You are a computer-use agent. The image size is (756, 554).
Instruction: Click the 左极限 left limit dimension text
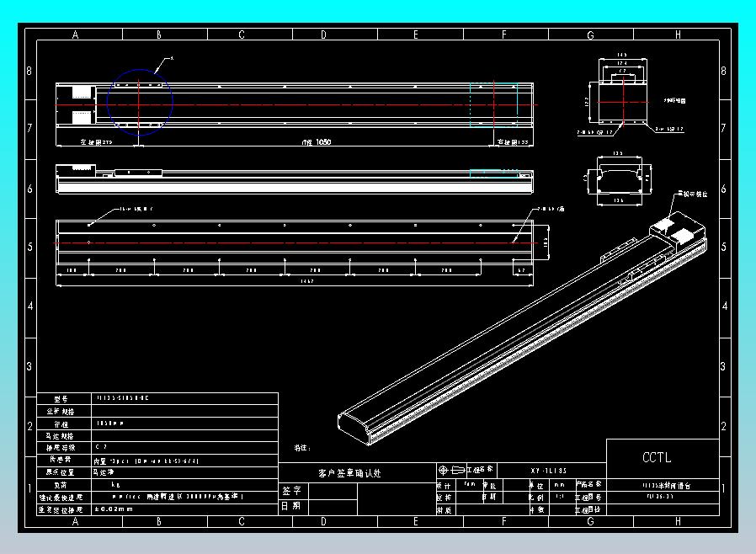(97, 142)
